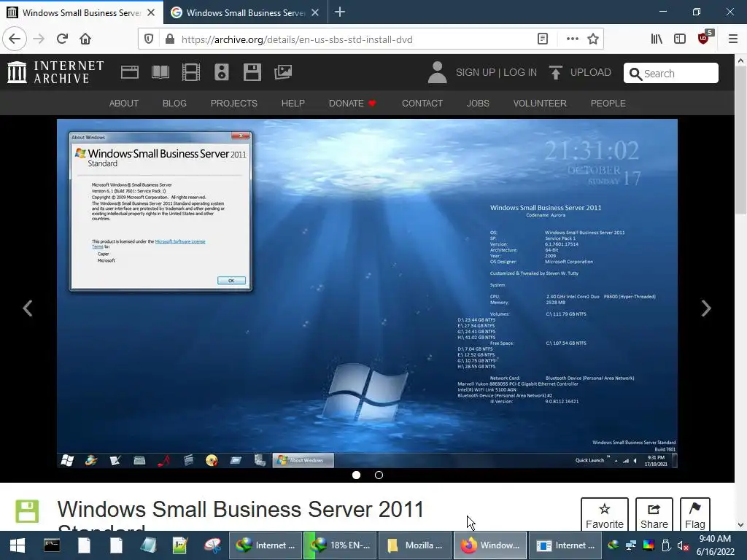The width and height of the screenshot is (747, 560).
Task: Click the SIGN UP link
Action: pyautogui.click(x=476, y=72)
